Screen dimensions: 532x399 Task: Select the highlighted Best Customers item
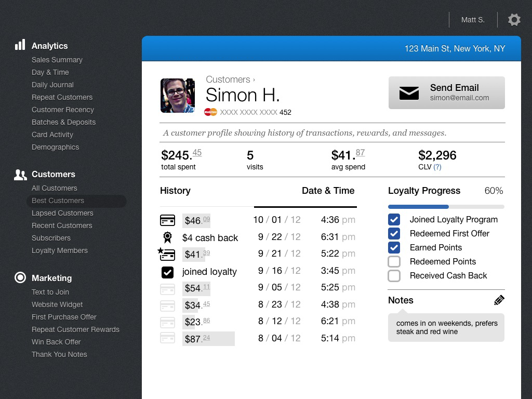(x=76, y=201)
